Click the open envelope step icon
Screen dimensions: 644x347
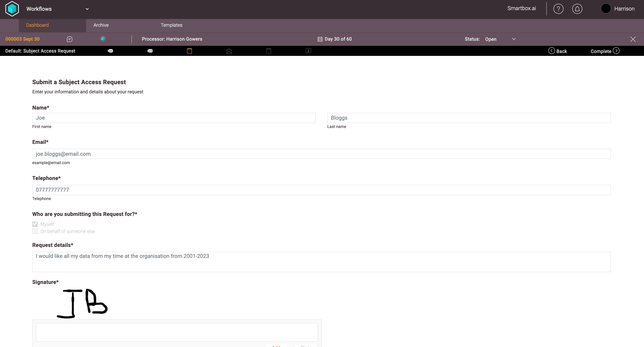229,51
